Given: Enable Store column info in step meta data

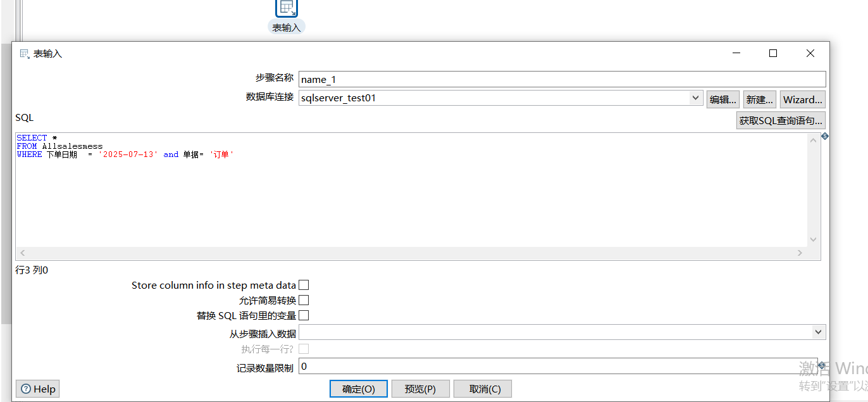Looking at the screenshot, I should (x=304, y=286).
